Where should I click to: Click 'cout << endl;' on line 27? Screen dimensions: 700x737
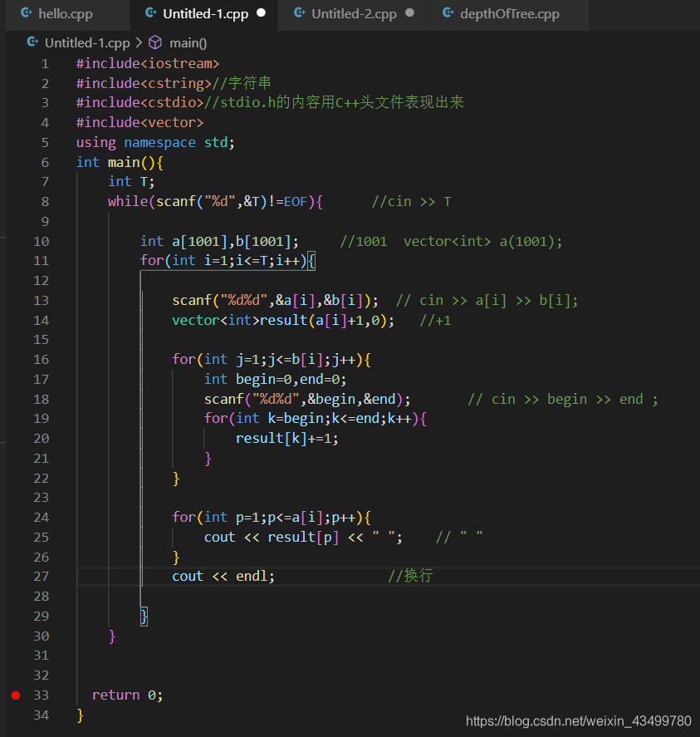pos(223,577)
